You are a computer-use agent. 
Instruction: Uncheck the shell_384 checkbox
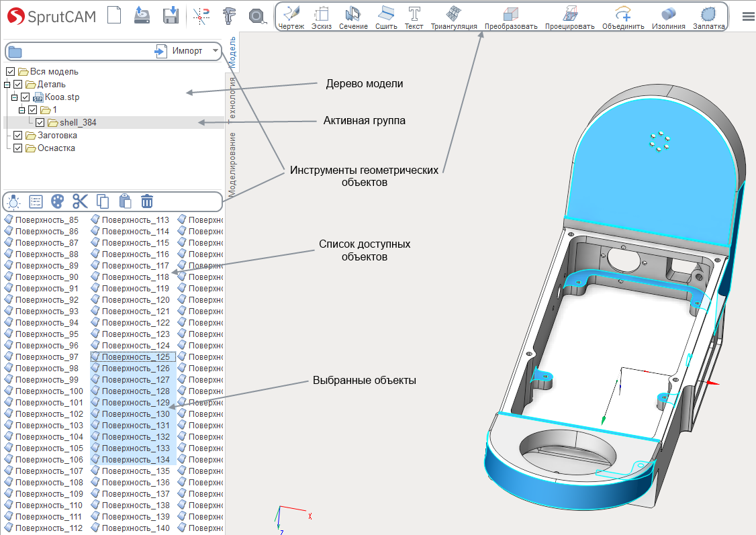[40, 122]
